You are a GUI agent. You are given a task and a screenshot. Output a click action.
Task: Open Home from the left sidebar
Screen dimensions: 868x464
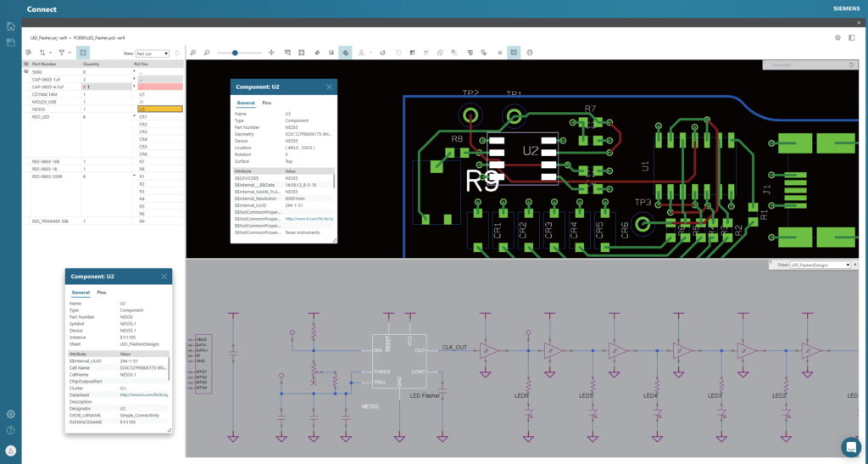pyautogui.click(x=10, y=26)
